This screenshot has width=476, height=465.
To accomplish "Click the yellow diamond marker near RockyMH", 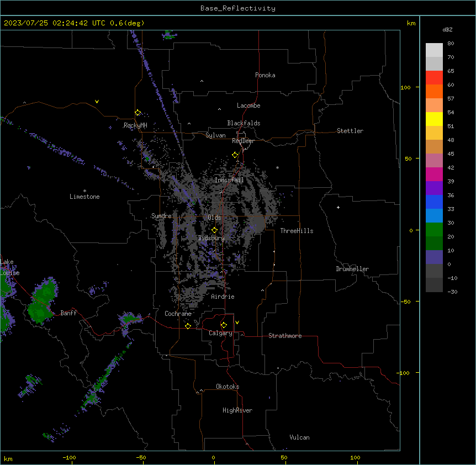I will (x=138, y=113).
